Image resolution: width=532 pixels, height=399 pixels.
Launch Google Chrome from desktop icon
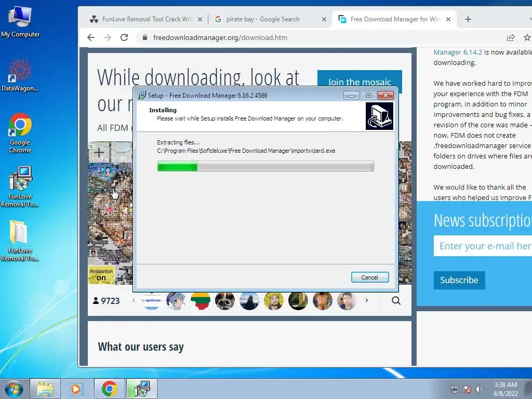(20, 133)
